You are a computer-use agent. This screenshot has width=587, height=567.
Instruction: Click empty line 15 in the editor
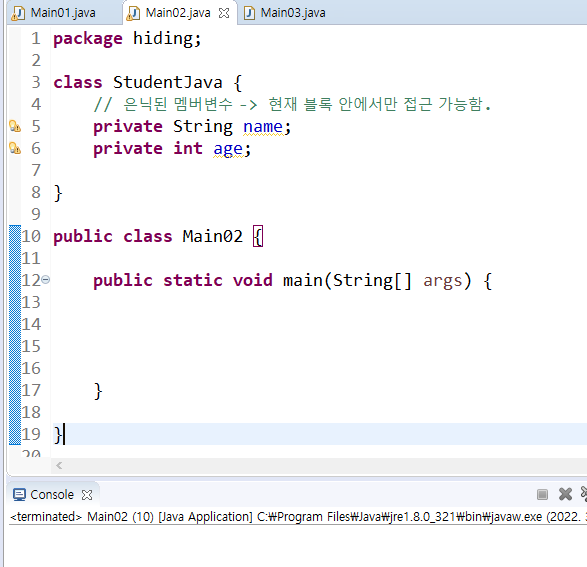pos(318,347)
